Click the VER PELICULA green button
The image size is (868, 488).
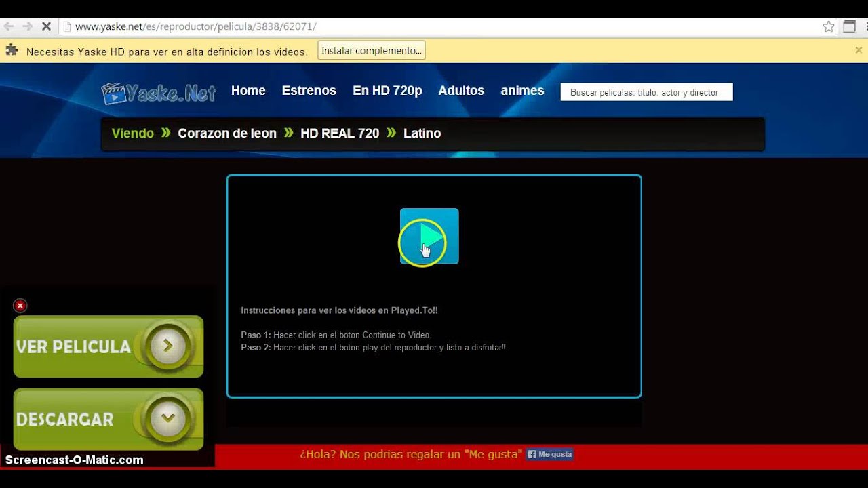108,346
